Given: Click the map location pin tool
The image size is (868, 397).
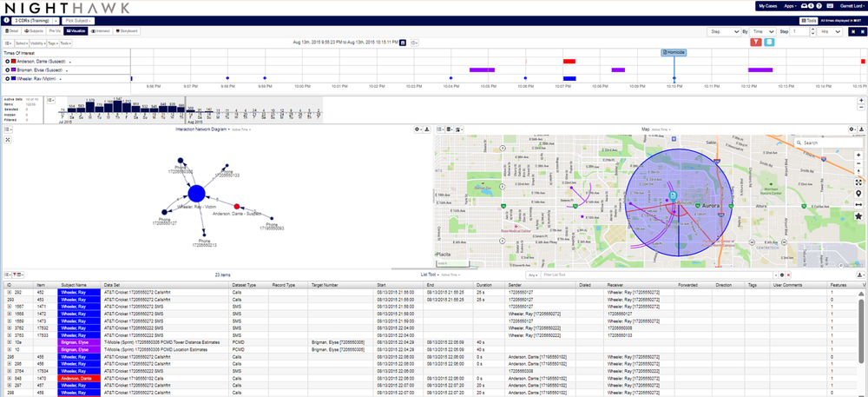Looking at the screenshot, I should 858,193.
